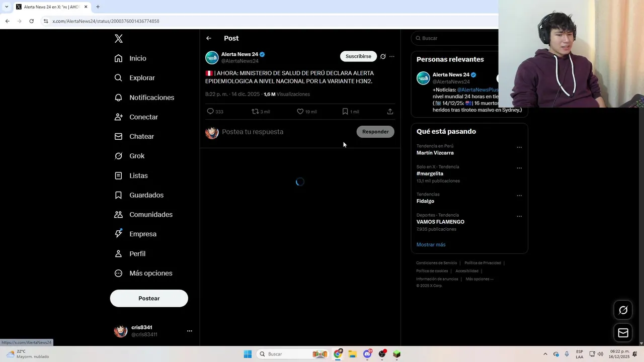This screenshot has width=644, height=362.
Task: Open Grok from sidebar
Action: coord(129,156)
